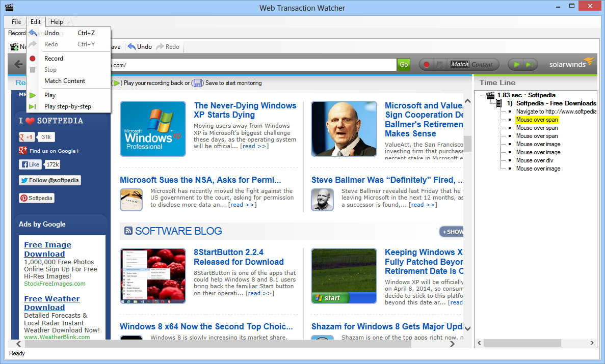Choose Undo in the Edit menu
The width and height of the screenshot is (605, 364).
tap(69, 33)
